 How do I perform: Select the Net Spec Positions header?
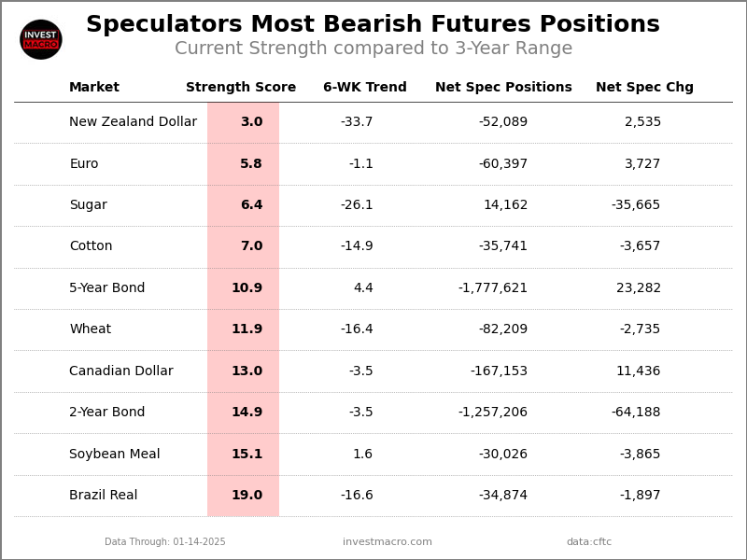(503, 88)
